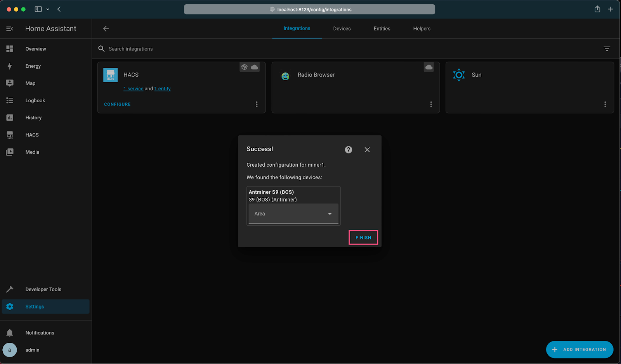Open the Media play icon

10,152
